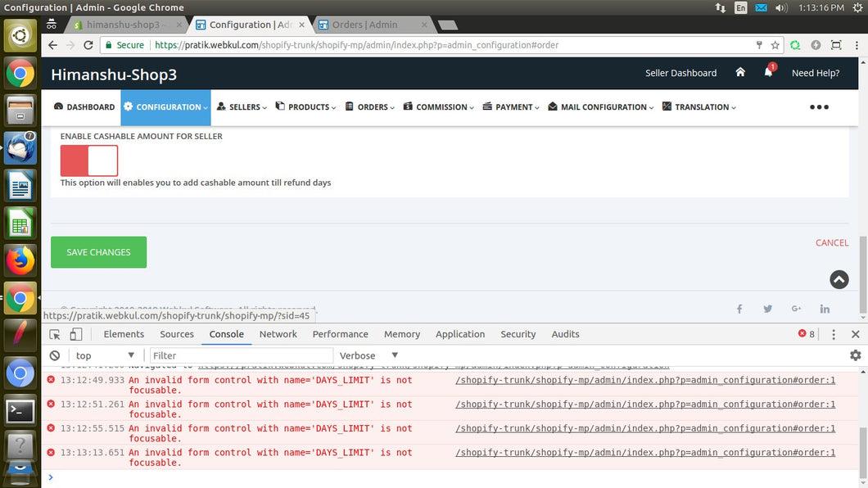Click the scroll-to-top arrow icon
The width and height of the screenshot is (868, 488).
point(839,279)
